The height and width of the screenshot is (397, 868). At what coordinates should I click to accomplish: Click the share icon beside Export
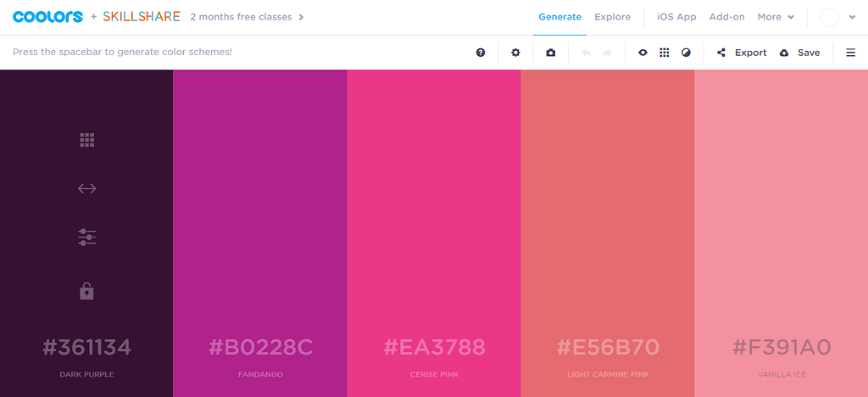(x=721, y=53)
